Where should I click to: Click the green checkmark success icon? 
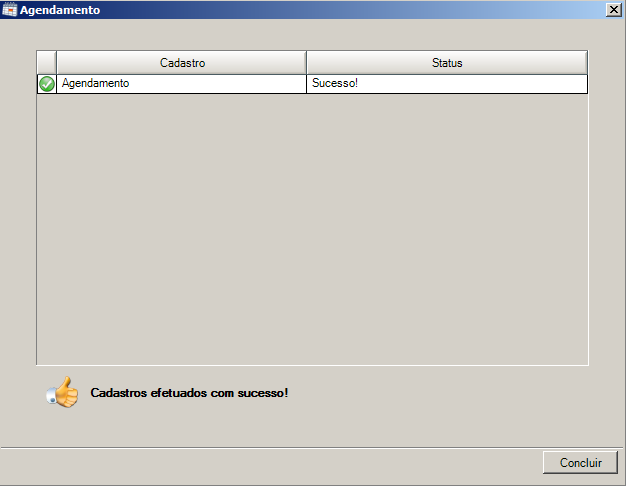(47, 84)
